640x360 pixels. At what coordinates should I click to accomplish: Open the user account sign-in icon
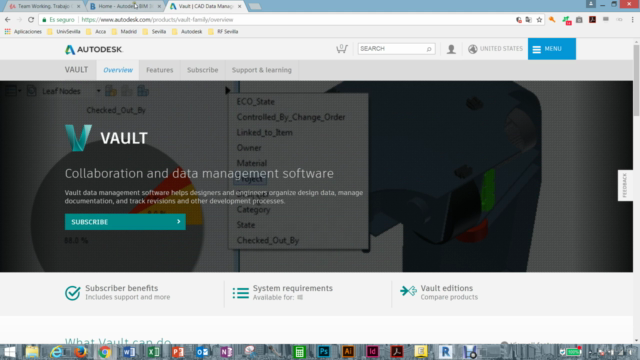pyautogui.click(x=451, y=49)
